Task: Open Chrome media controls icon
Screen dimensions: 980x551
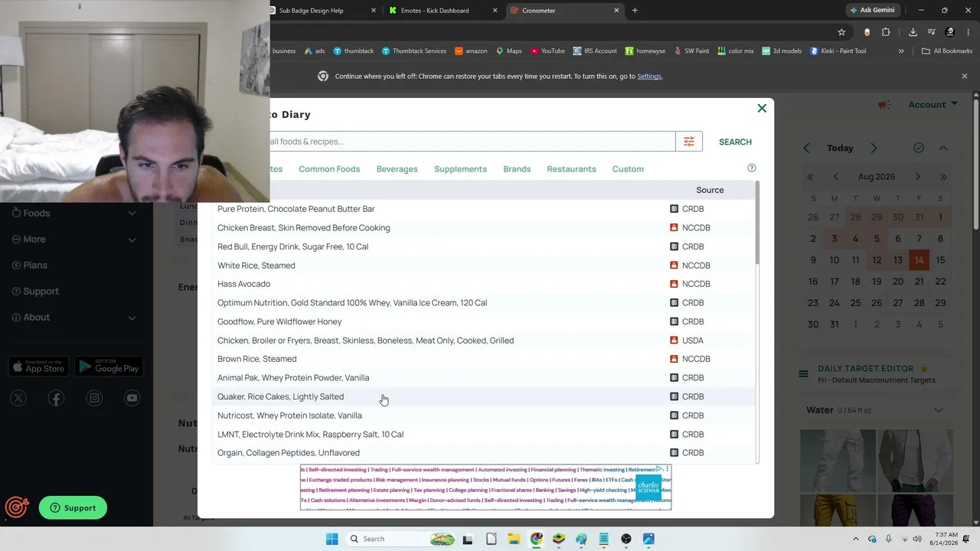Action: (x=932, y=32)
